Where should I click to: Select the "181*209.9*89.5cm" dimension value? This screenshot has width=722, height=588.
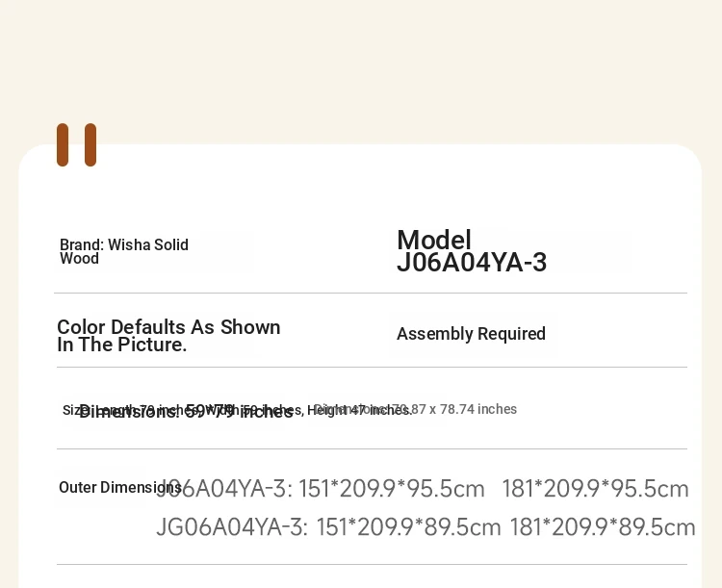(x=603, y=526)
